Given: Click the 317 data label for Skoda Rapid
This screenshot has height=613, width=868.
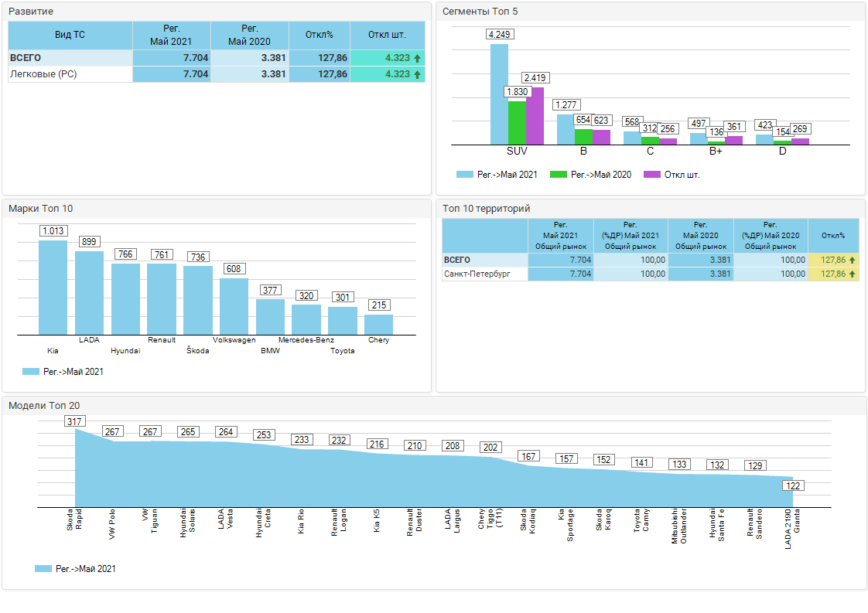Looking at the screenshot, I should click(75, 421).
